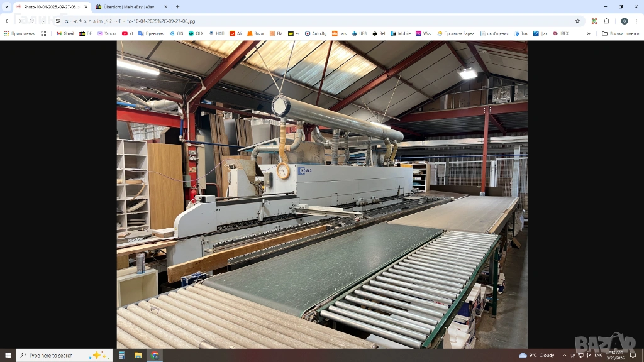Close the Photo-10-04-2025 tab
This screenshot has width=644, height=362.
pos(86,7)
